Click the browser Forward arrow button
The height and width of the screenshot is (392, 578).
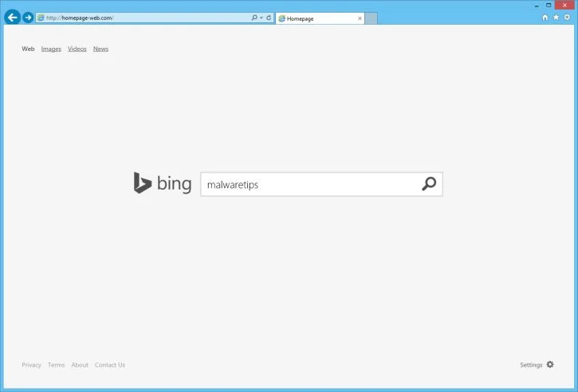(28, 18)
